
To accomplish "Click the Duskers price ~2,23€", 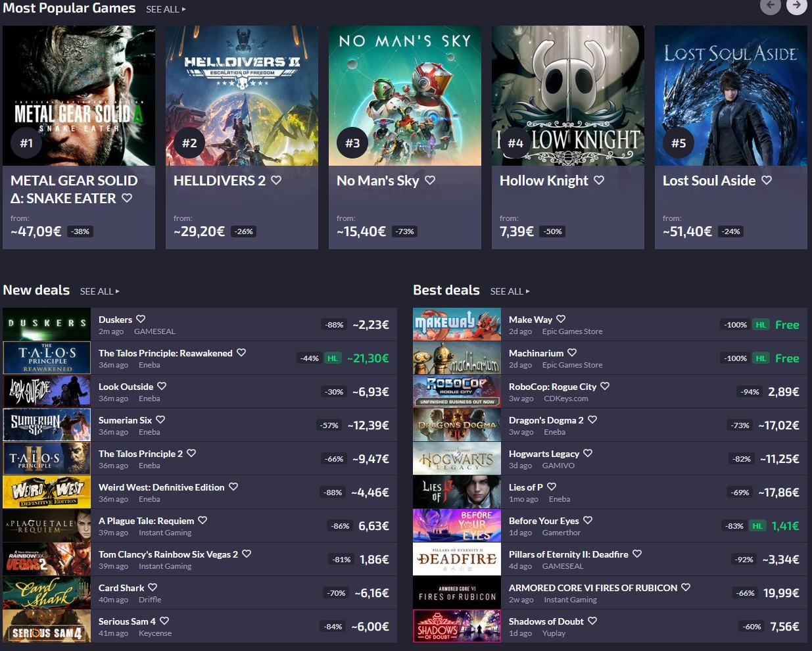I will 371,325.
